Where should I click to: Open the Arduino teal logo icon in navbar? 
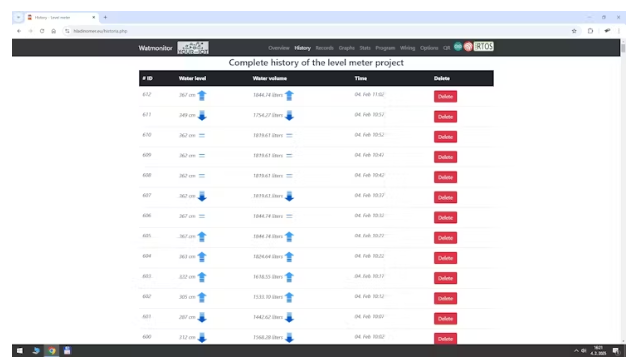click(458, 47)
